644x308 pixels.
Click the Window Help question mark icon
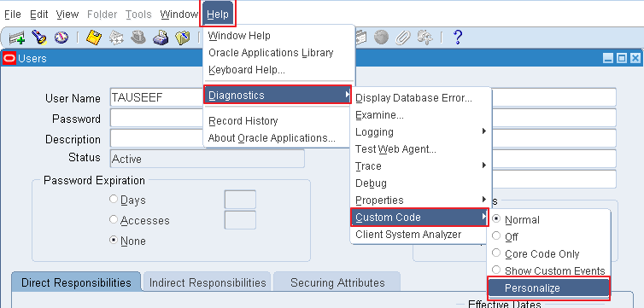tap(457, 38)
